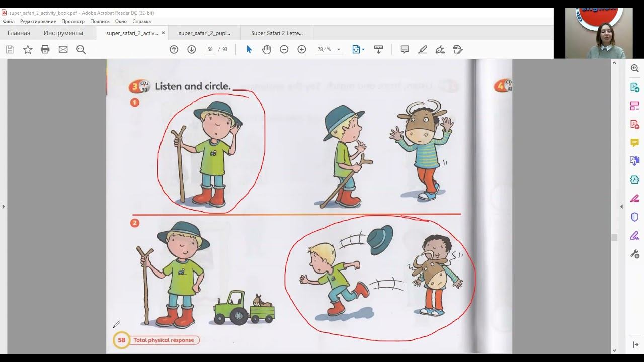Click the stamp tool icon
This screenshot has height=362, width=644.
[x=457, y=49]
